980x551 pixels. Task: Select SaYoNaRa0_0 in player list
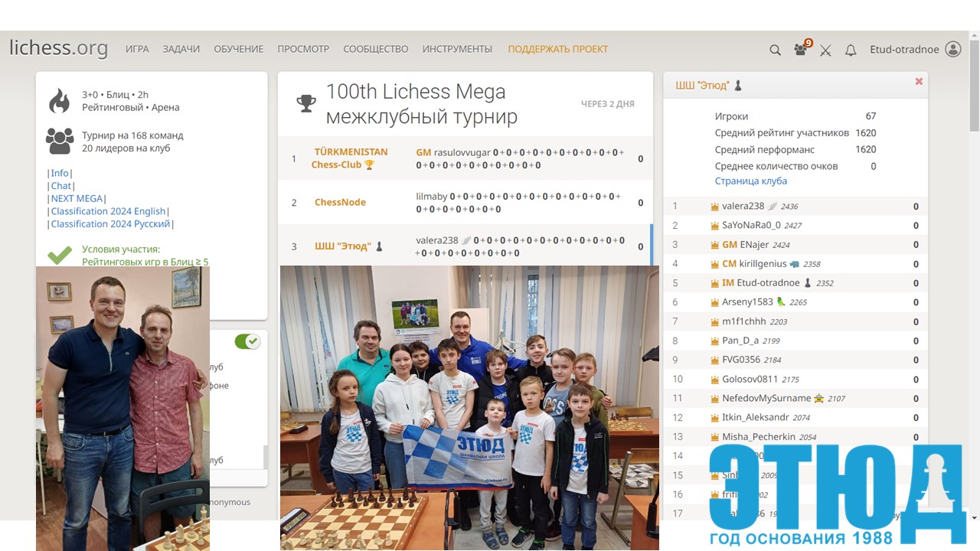coord(795,225)
